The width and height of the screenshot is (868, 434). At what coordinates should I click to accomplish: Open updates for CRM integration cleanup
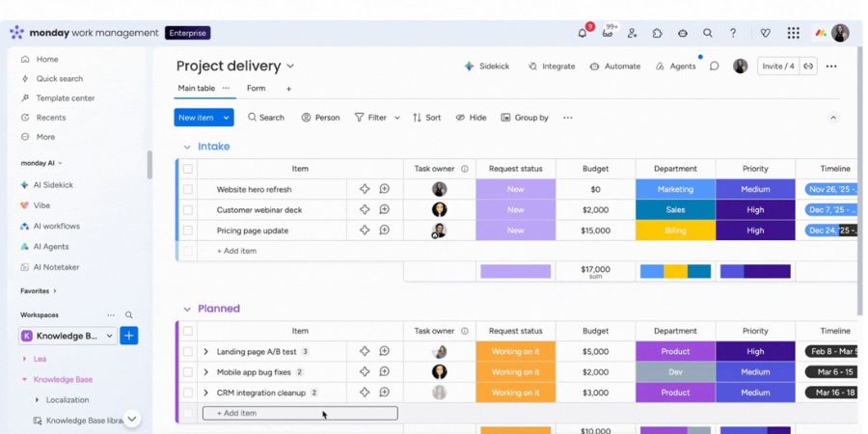click(x=384, y=393)
